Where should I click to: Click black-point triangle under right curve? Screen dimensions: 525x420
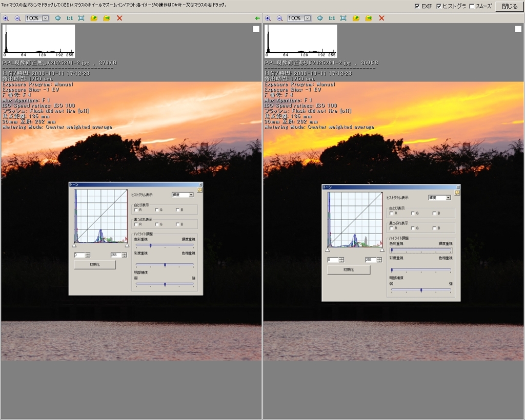tap(328, 250)
